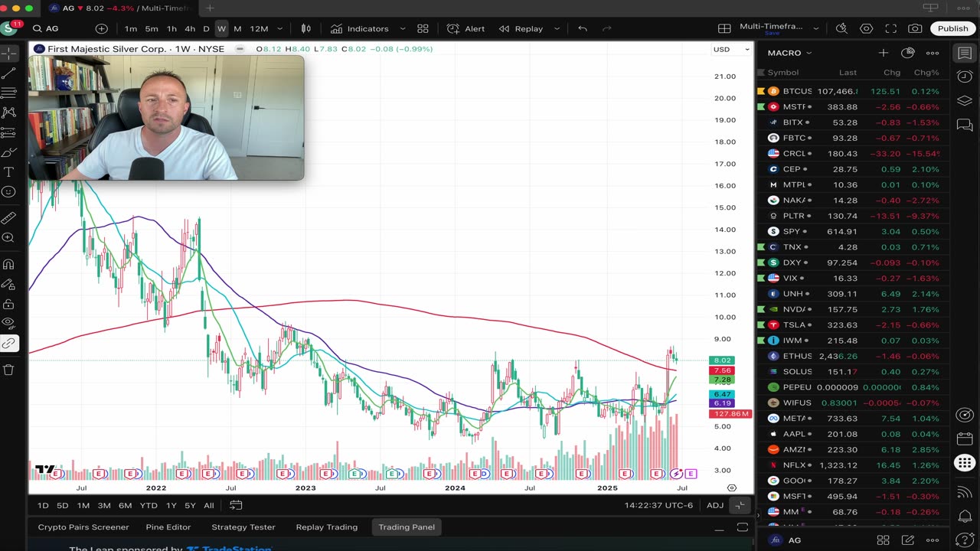The height and width of the screenshot is (551, 980).
Task: Toggle hide all drawings eye icon
Action: [9, 324]
